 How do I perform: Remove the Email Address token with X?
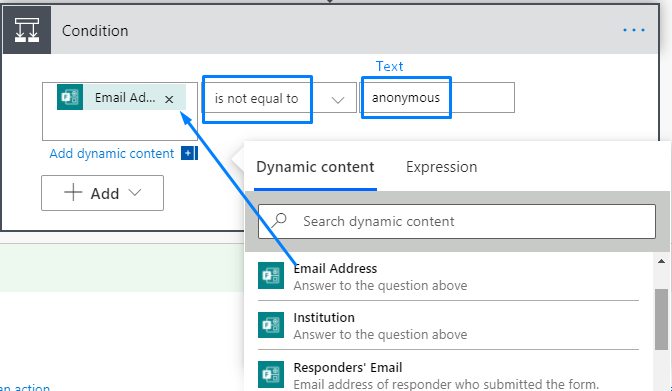pos(169,99)
